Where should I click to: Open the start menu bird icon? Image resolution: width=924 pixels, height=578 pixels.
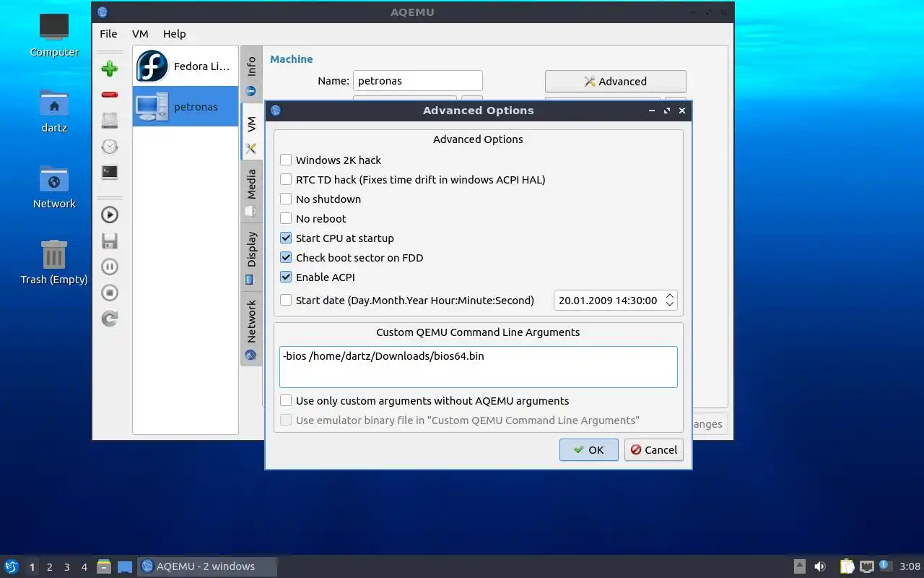11,566
